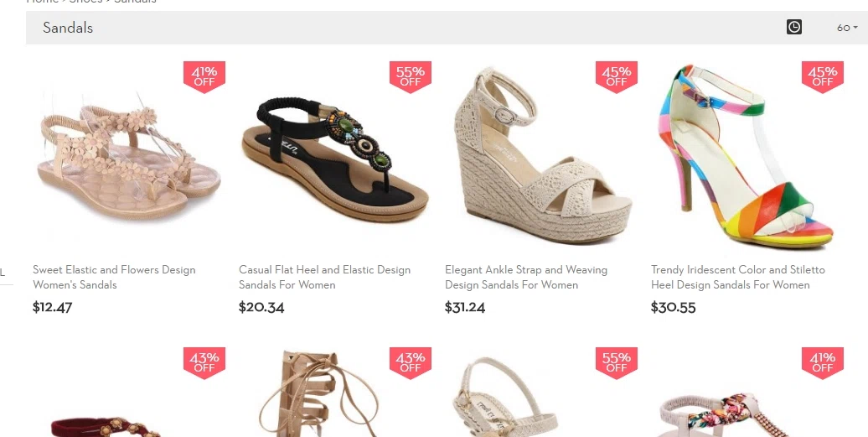The image size is (868, 437).
Task: View the black beaded flat sandal image
Action: (335, 159)
